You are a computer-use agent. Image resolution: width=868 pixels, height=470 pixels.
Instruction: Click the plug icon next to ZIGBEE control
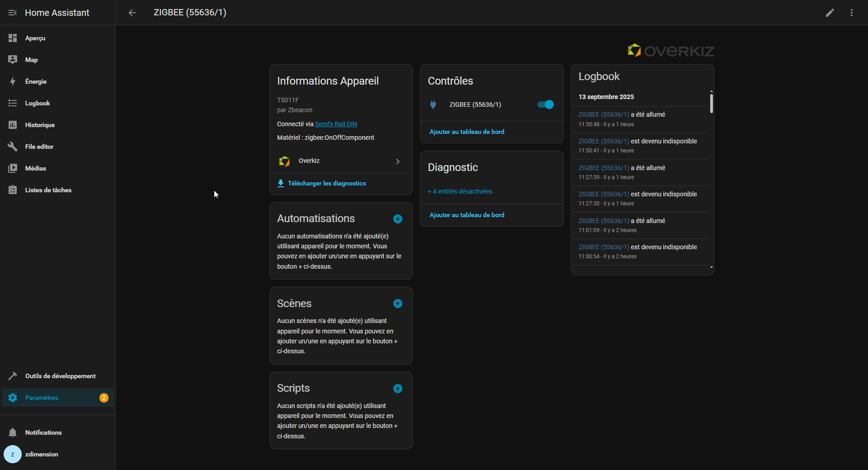[433, 104]
